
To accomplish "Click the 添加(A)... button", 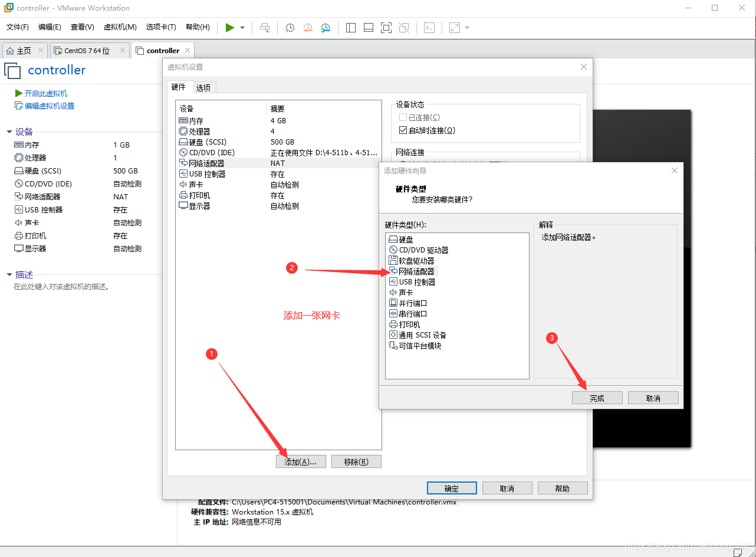I will pyautogui.click(x=301, y=462).
